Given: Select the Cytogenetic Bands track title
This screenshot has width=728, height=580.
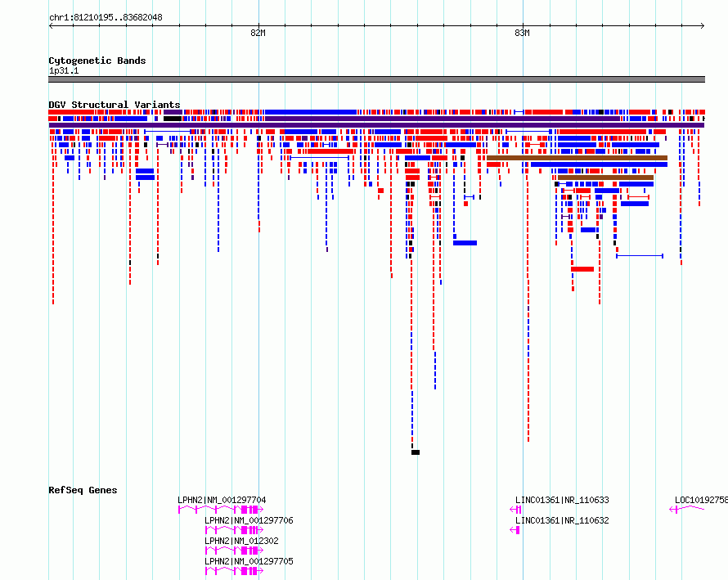Looking at the screenshot, I should point(97,61).
